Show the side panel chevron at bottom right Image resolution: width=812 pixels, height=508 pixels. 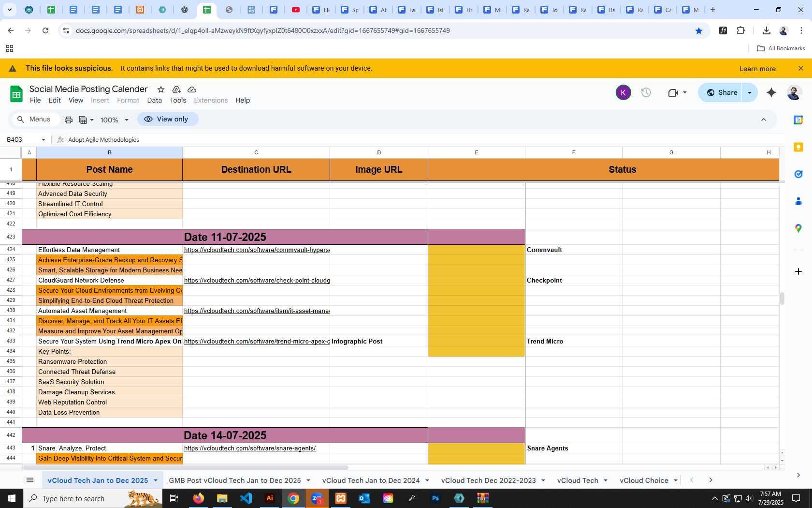coord(798,475)
